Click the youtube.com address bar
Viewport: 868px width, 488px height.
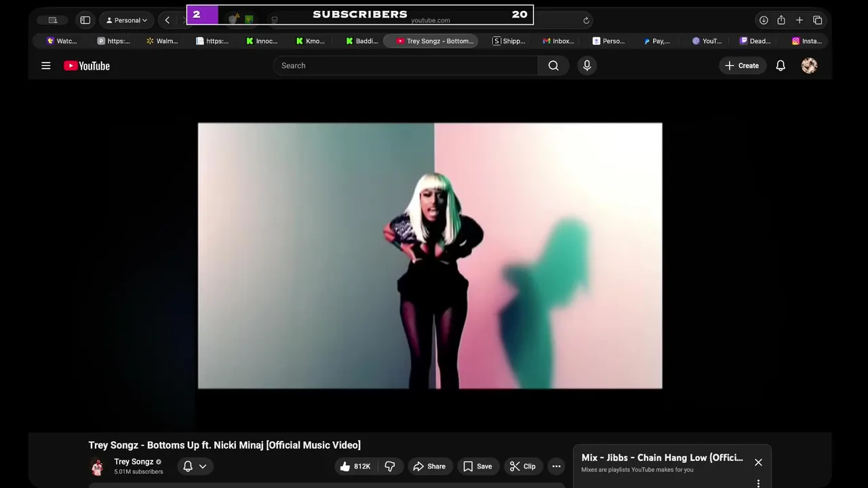click(430, 20)
